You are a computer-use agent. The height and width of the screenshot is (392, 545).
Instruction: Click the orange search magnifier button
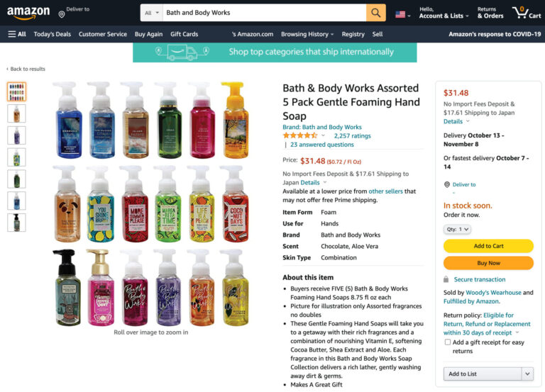pos(376,13)
